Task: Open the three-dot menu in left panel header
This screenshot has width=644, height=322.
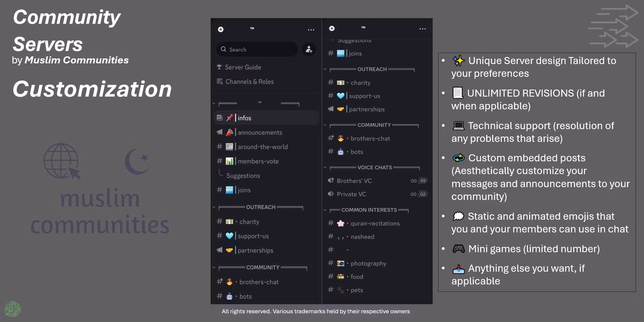Action: [311, 30]
